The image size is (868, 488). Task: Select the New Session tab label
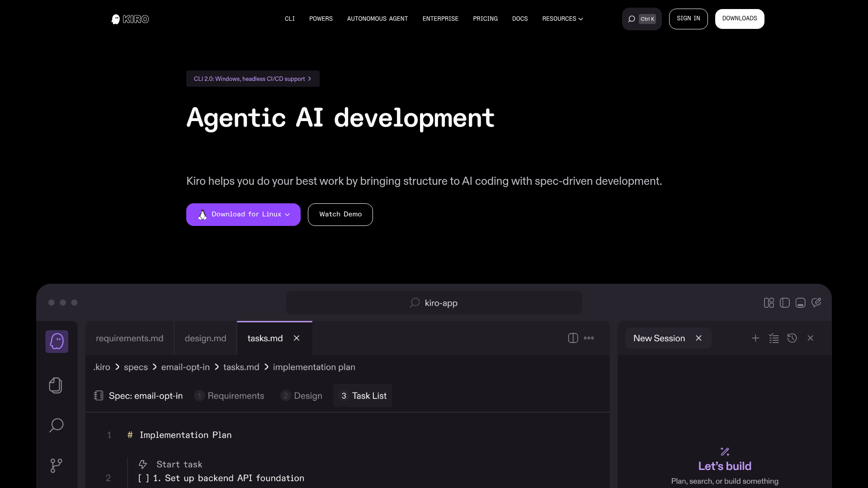659,338
